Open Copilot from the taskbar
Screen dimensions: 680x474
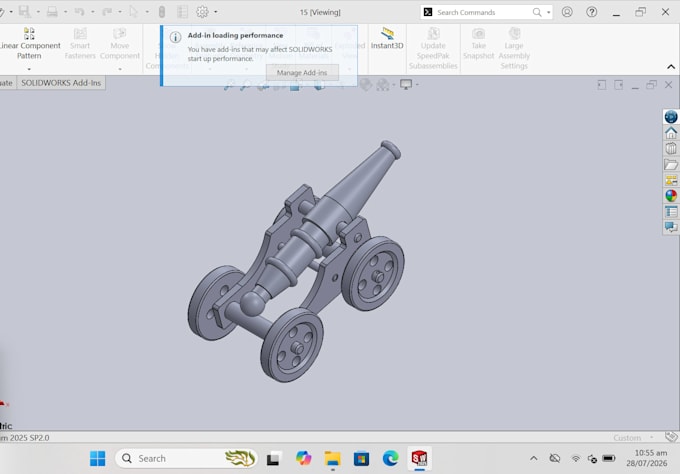[x=303, y=458]
